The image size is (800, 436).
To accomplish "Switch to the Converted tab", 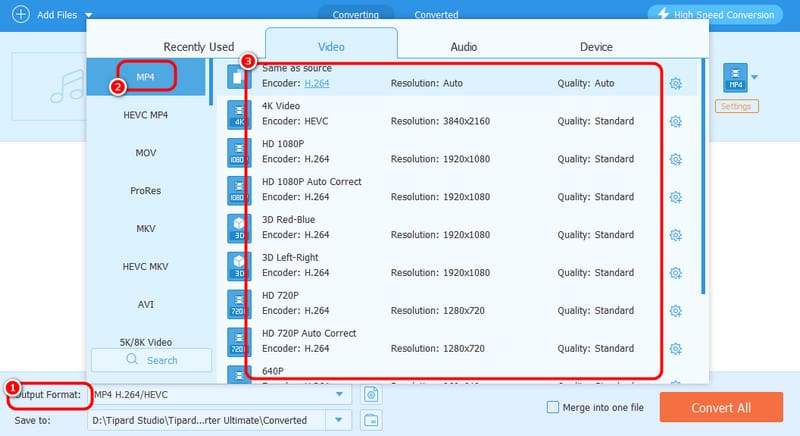I will 436,15.
